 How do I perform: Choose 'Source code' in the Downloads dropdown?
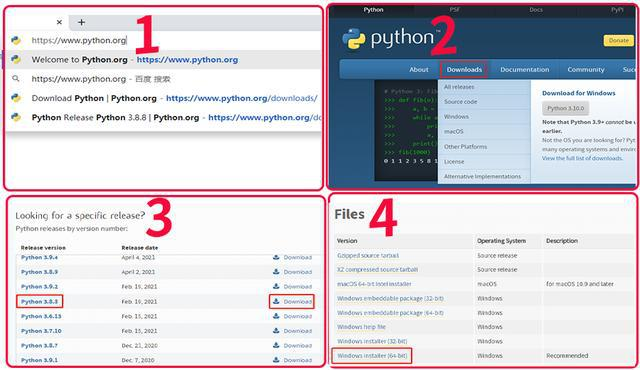(460, 102)
